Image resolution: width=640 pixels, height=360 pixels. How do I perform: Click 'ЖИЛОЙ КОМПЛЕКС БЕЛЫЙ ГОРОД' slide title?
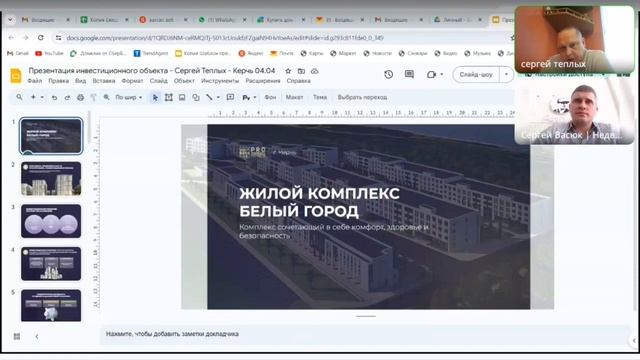pyautogui.click(x=320, y=202)
